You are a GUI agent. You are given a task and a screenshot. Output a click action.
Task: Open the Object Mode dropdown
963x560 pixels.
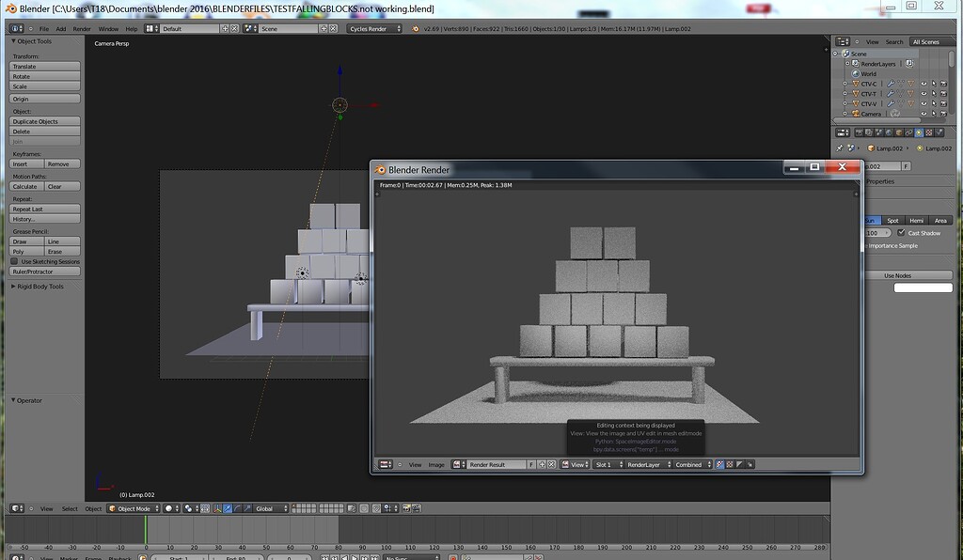tap(134, 508)
